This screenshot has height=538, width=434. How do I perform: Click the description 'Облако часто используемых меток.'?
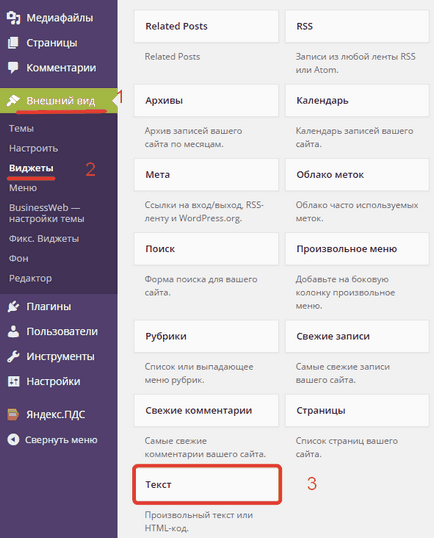pos(357,211)
